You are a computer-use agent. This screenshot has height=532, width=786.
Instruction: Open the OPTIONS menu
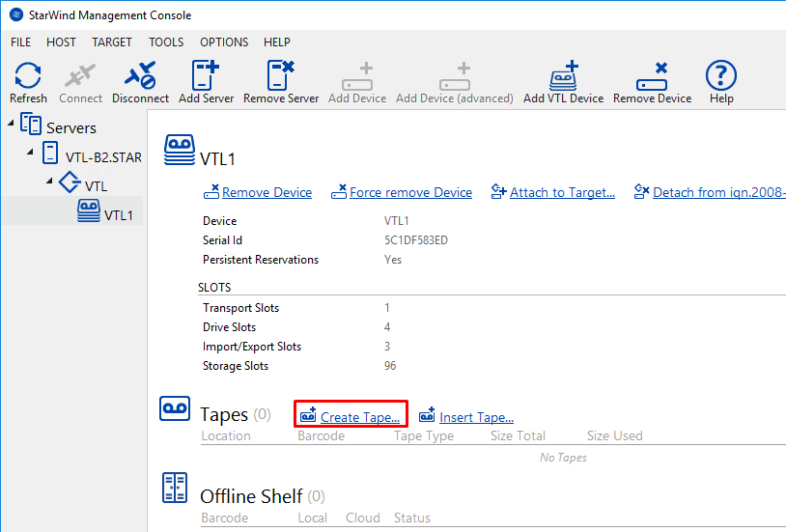point(224,42)
